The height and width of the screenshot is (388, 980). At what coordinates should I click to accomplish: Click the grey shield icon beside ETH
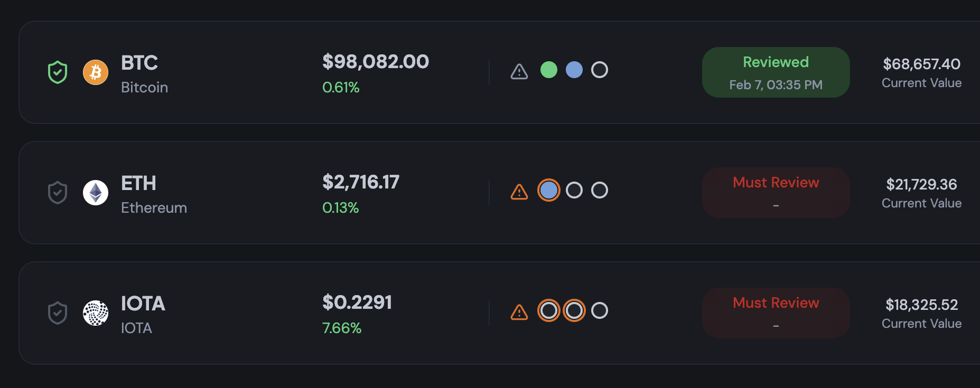click(x=58, y=193)
